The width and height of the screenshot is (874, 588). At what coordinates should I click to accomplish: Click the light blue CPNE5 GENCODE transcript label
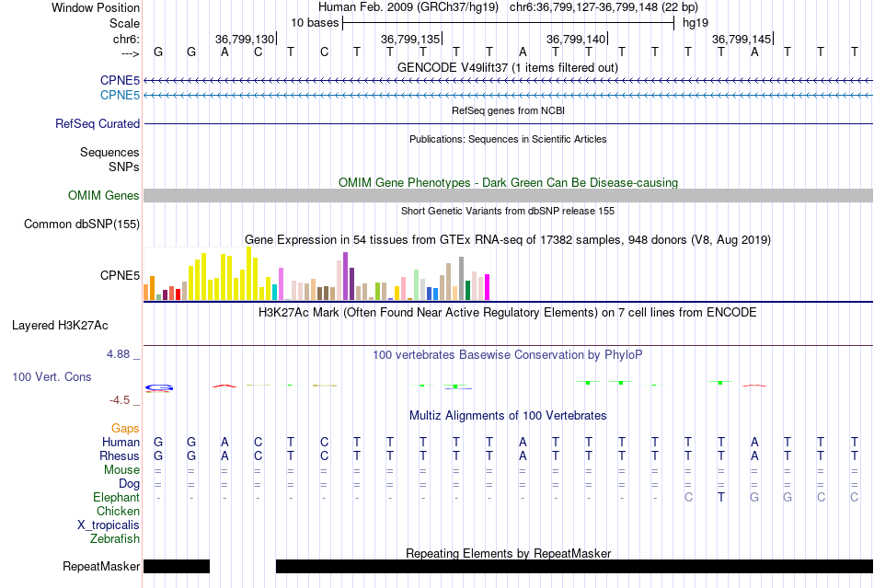pos(120,96)
